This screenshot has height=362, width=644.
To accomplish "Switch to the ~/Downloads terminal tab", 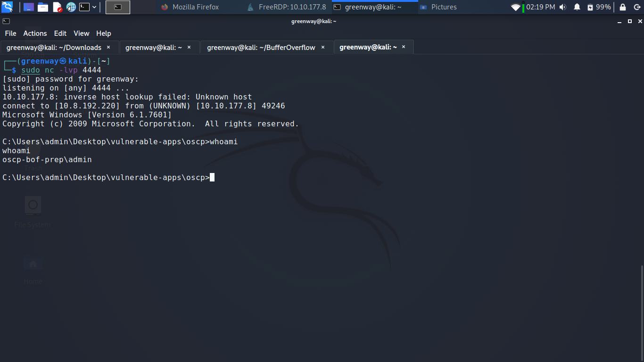I will [x=59, y=47].
